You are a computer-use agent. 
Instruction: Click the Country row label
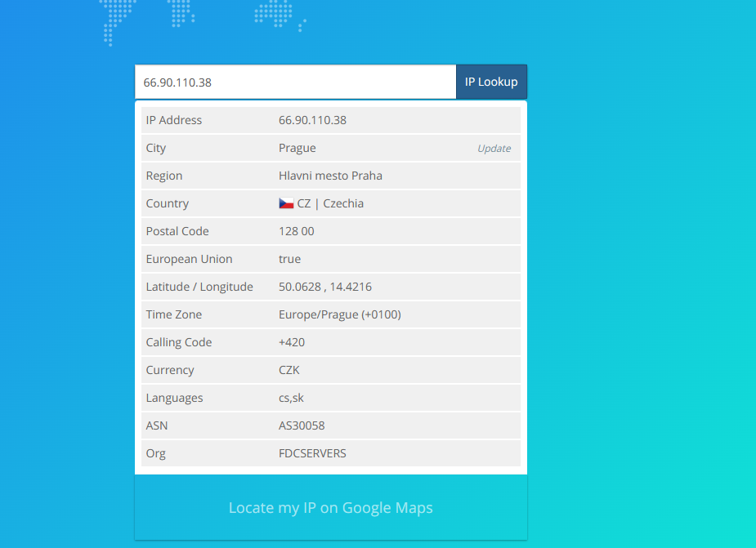168,203
